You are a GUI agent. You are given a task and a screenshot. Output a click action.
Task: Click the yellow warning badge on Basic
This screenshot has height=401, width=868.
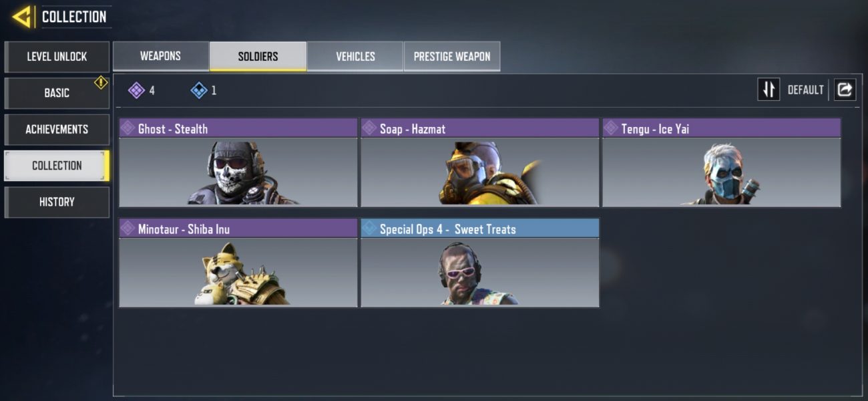pos(101,82)
